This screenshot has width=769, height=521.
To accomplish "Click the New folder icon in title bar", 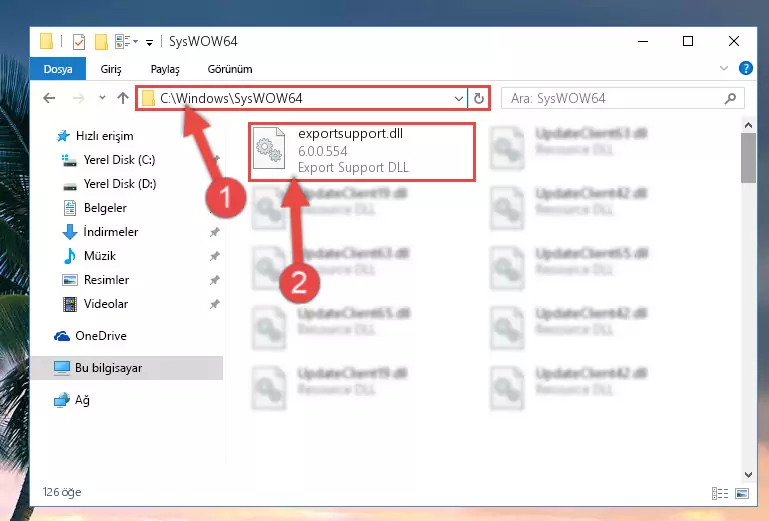I will tap(101, 42).
